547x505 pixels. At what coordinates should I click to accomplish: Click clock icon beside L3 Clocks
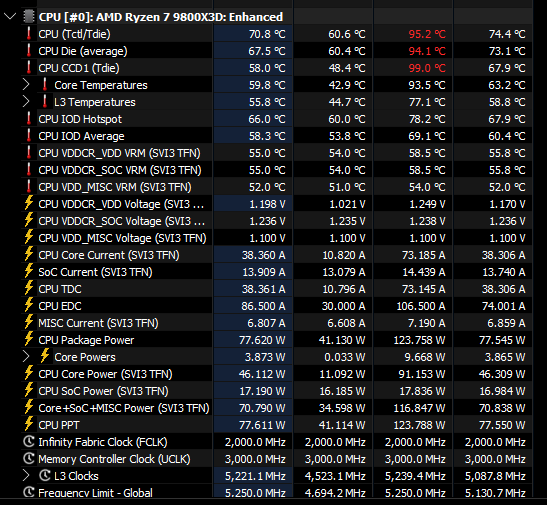(x=45, y=476)
